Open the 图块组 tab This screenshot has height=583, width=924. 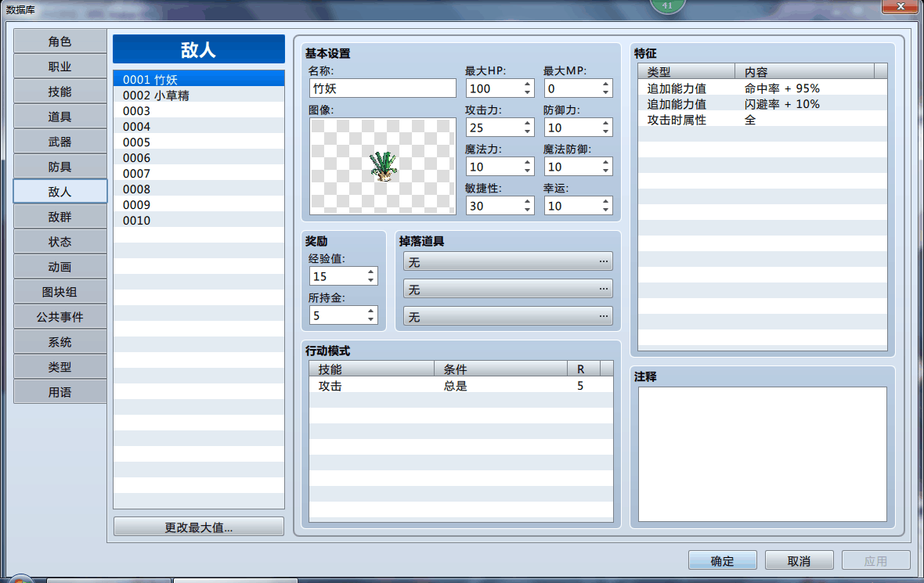click(x=60, y=292)
